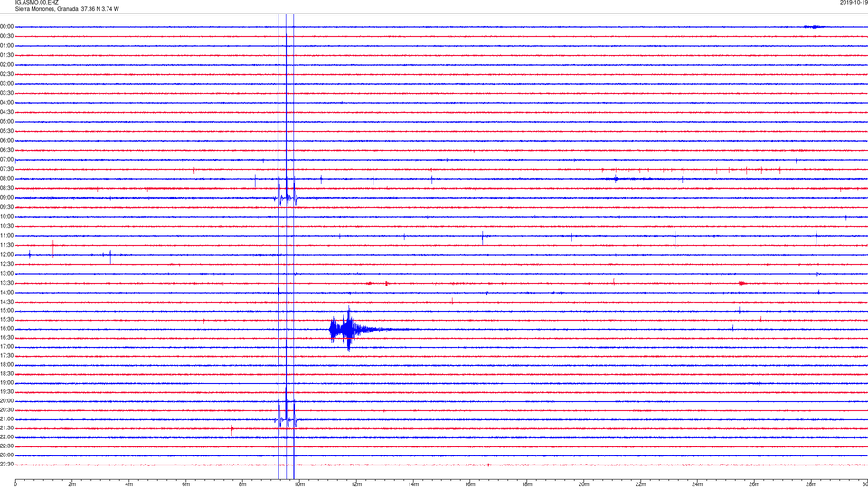Select the 11:00 time row label

pos(6,236)
